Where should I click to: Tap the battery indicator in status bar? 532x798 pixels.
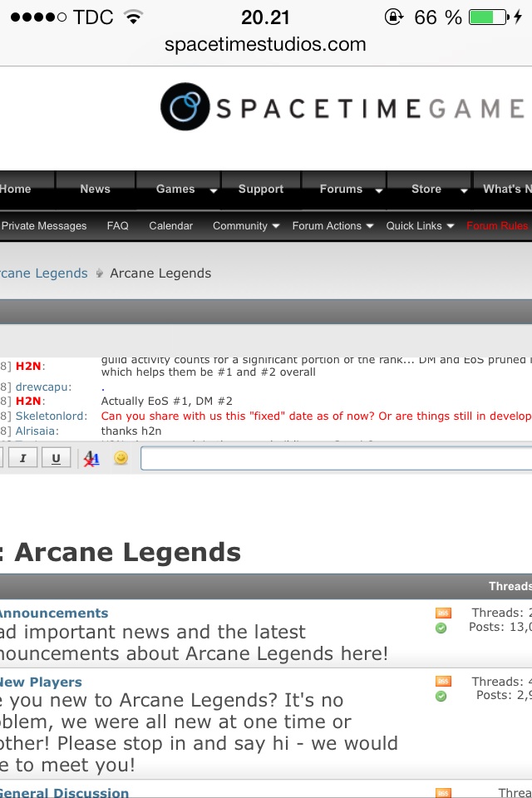489,17
